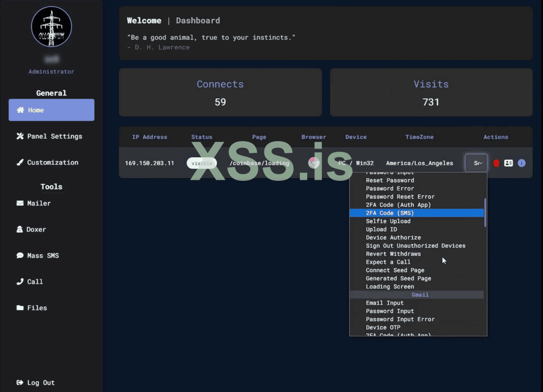Open Files via its folder icon

tap(20, 307)
